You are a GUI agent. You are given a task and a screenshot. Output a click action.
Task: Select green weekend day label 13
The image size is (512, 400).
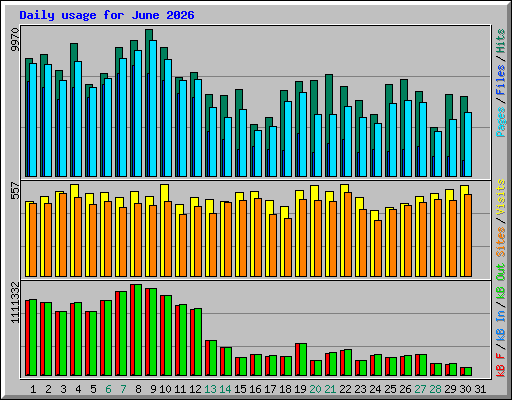click(210, 389)
